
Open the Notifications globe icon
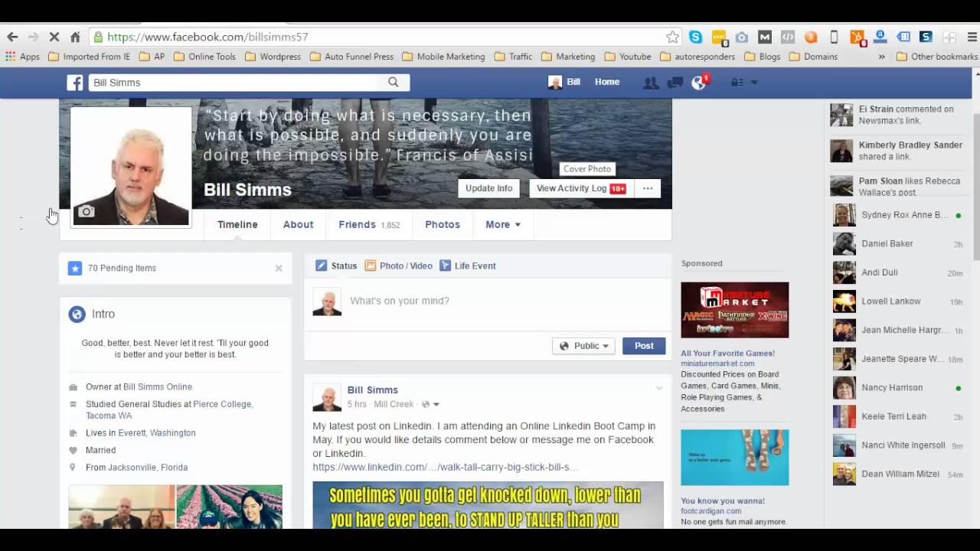(x=698, y=83)
